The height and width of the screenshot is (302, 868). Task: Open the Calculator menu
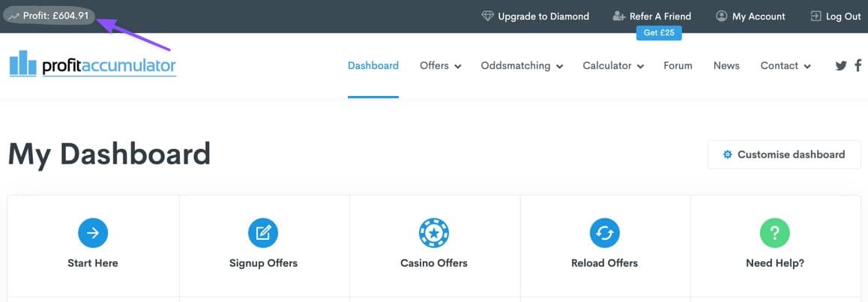607,65
